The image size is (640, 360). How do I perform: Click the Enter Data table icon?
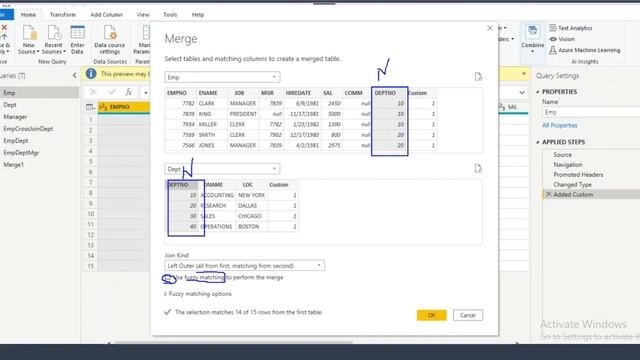78,33
